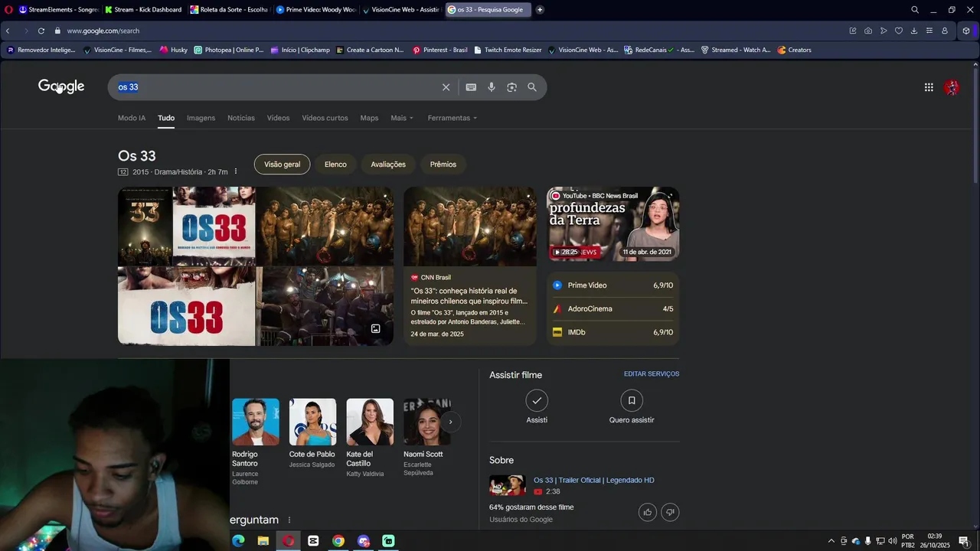This screenshot has width=980, height=551.
Task: Toggle Quero assistir bookmark button
Action: click(x=632, y=400)
